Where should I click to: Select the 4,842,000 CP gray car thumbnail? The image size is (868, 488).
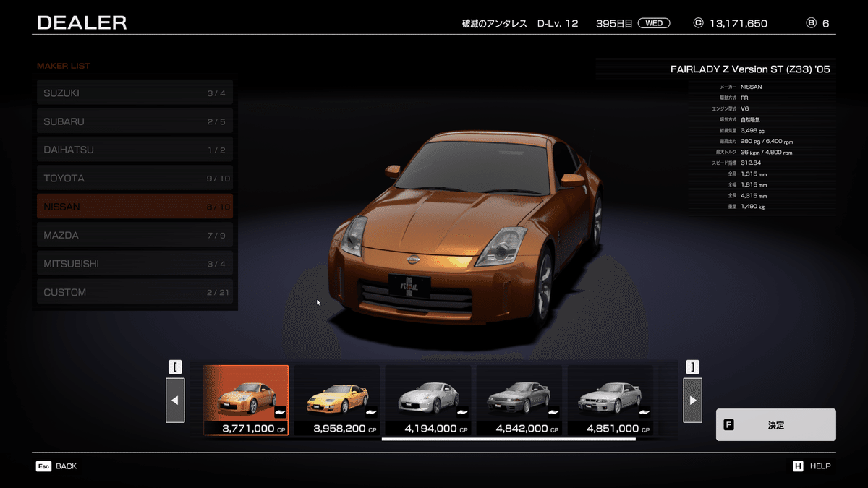(519, 401)
